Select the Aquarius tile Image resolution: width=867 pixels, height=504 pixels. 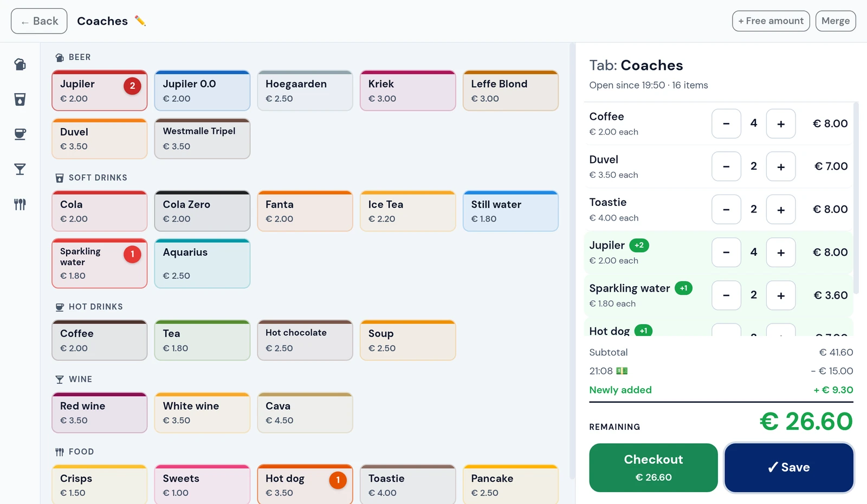pyautogui.click(x=202, y=263)
